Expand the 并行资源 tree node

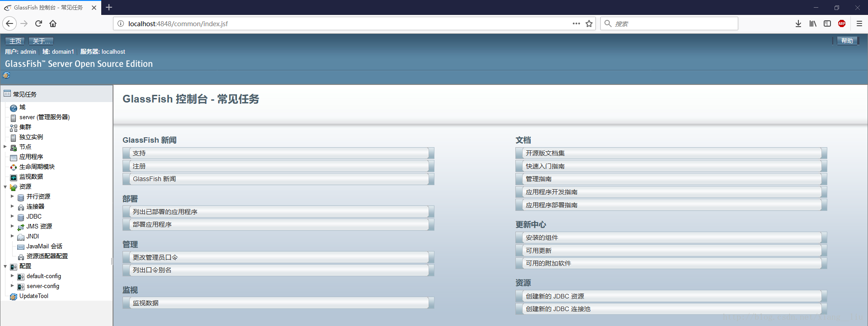tap(12, 196)
